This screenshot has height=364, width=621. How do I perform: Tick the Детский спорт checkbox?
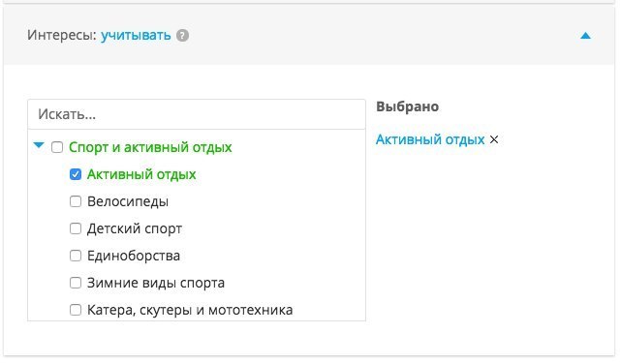[x=76, y=228]
